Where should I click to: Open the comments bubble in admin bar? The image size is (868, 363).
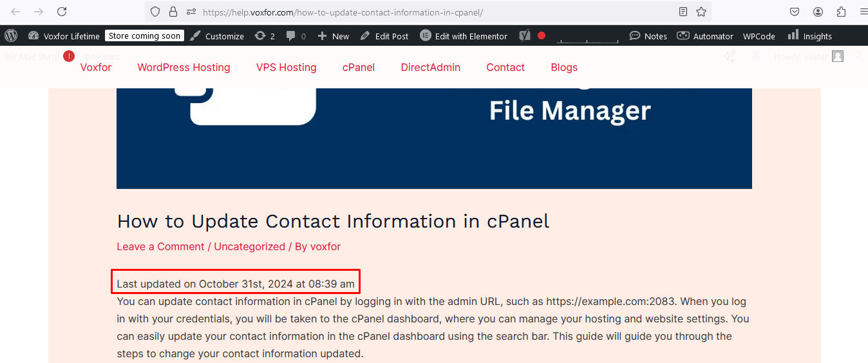(x=296, y=36)
